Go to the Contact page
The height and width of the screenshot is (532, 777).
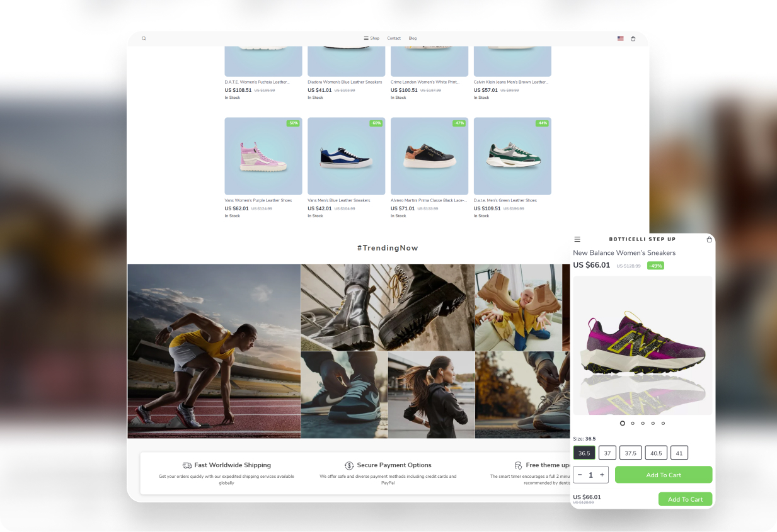coord(394,38)
